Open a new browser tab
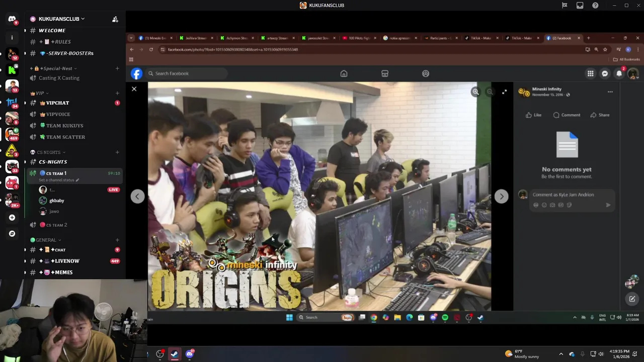This screenshot has height=362, width=644. click(588, 38)
